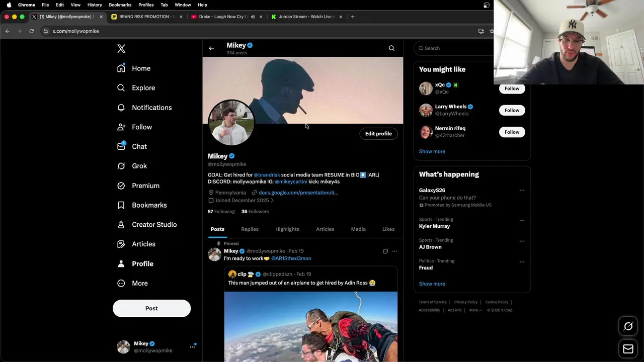Switch to the Highlights tab
The height and width of the screenshot is (362, 644).
point(287,229)
